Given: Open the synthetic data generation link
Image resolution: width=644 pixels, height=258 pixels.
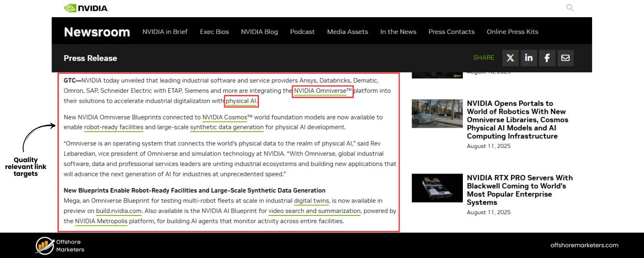Looking at the screenshot, I should (227, 127).
